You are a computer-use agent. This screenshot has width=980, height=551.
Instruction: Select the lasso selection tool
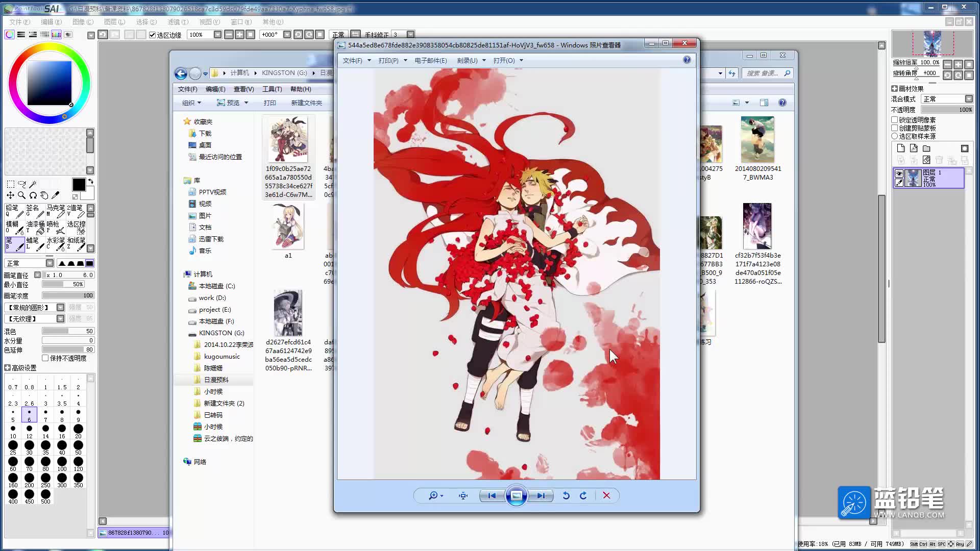tap(21, 184)
